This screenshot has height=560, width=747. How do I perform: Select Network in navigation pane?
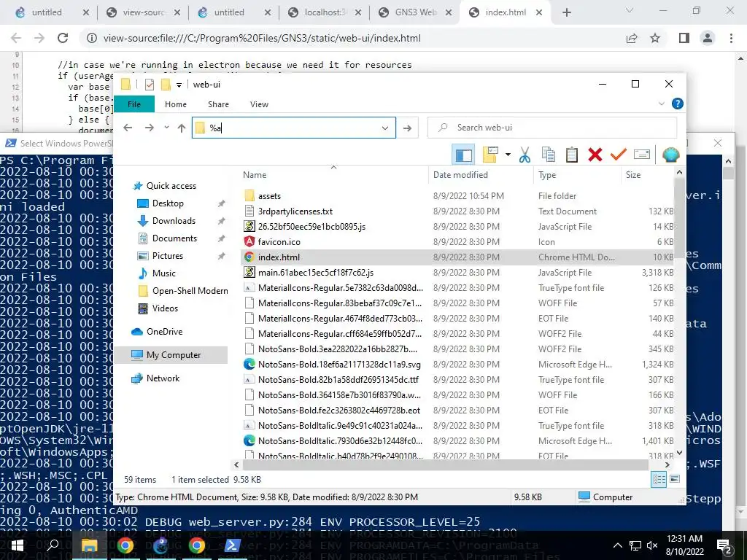[x=163, y=378]
